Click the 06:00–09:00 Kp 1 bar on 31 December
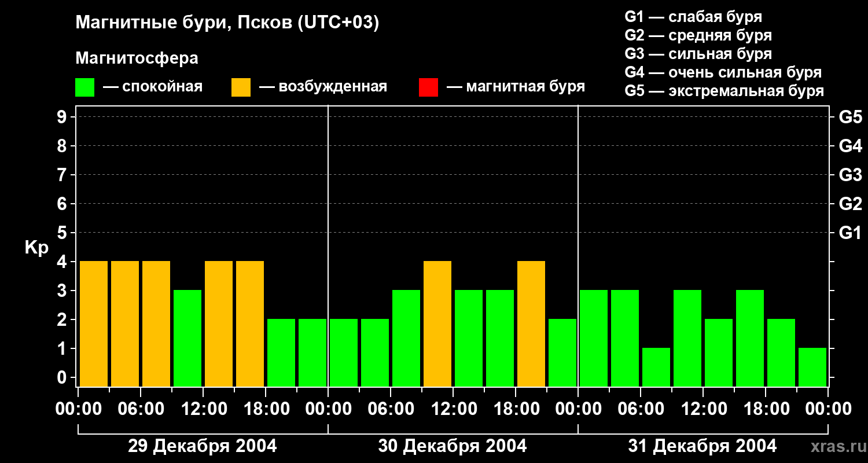 [x=656, y=367]
